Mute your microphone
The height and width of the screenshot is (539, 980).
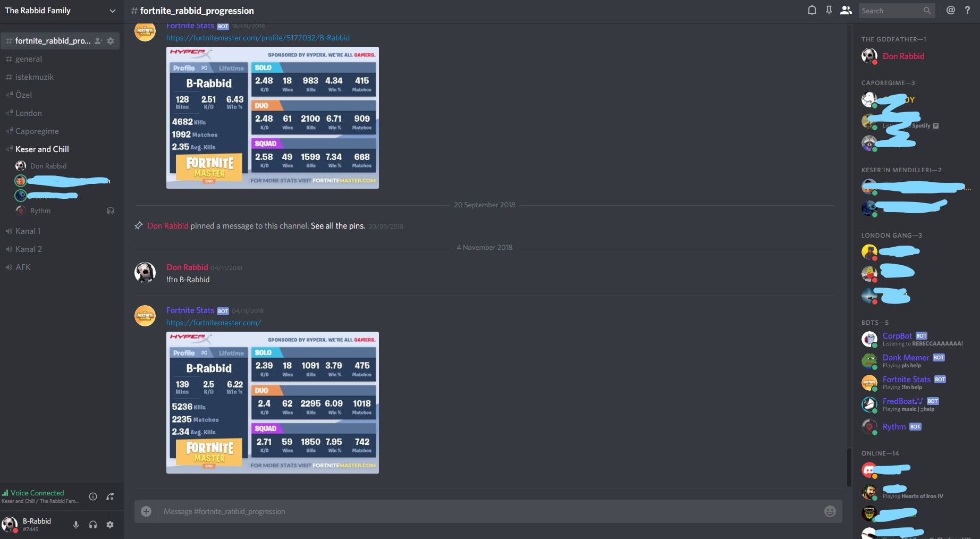(x=75, y=525)
